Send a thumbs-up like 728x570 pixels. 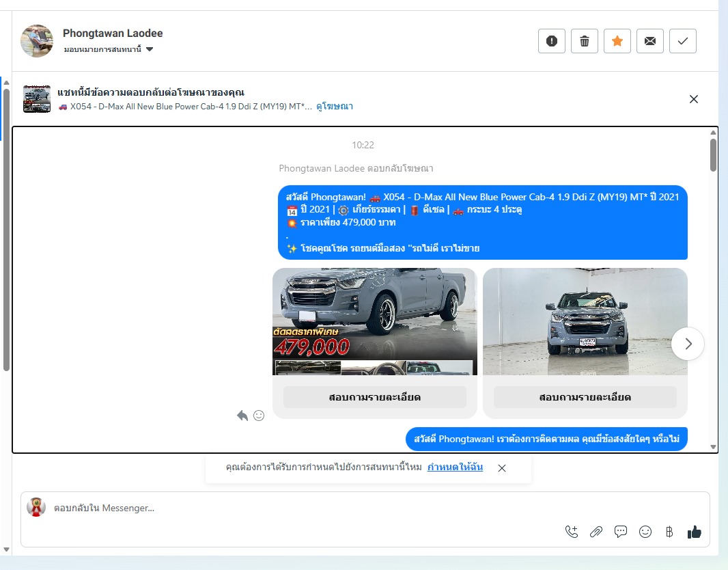pyautogui.click(x=695, y=532)
